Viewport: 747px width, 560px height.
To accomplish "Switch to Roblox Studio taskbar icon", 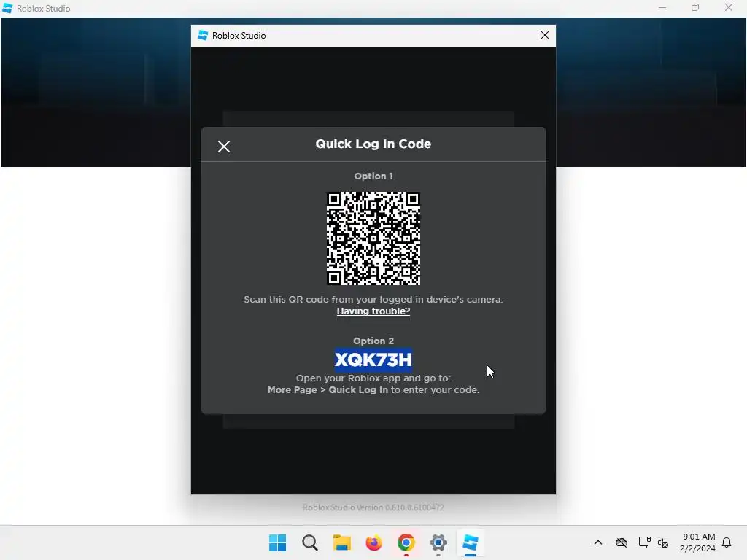I will click(471, 542).
